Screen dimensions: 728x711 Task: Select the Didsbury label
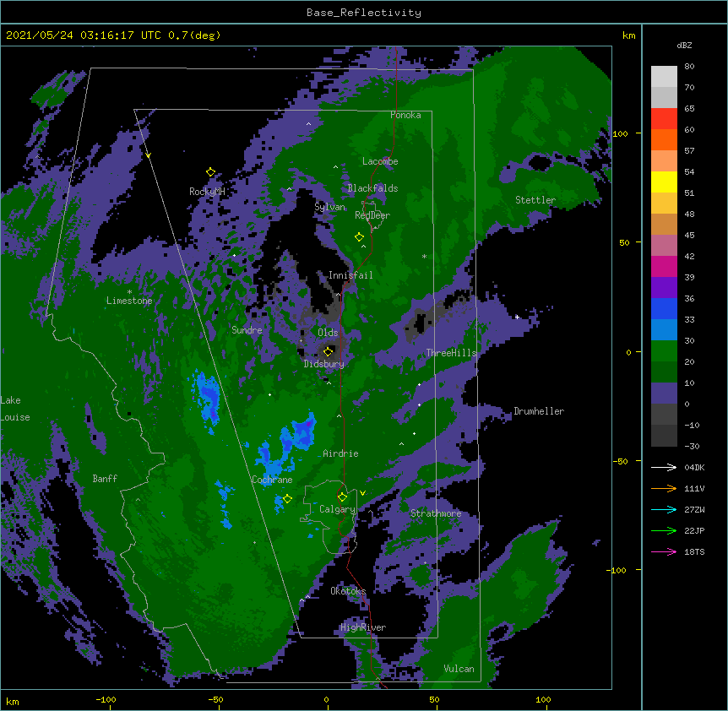324,364
